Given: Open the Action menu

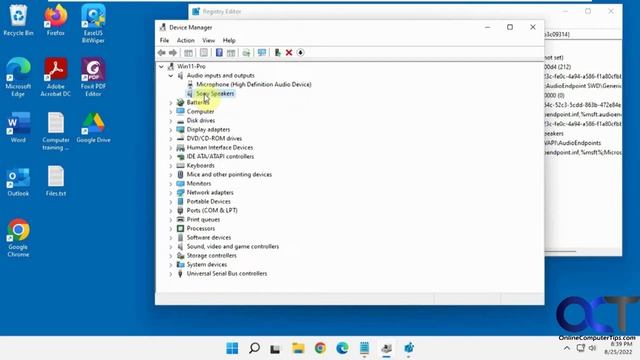Looking at the screenshot, I should coord(185,40).
